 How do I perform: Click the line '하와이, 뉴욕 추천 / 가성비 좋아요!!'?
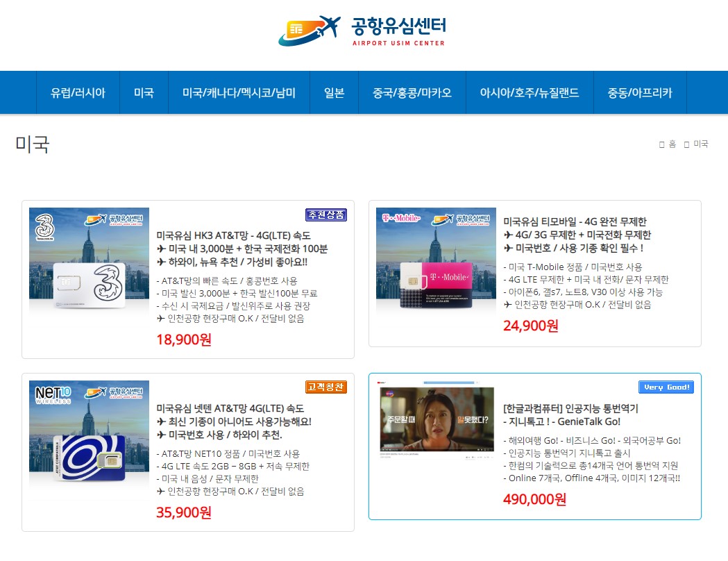pos(238,262)
